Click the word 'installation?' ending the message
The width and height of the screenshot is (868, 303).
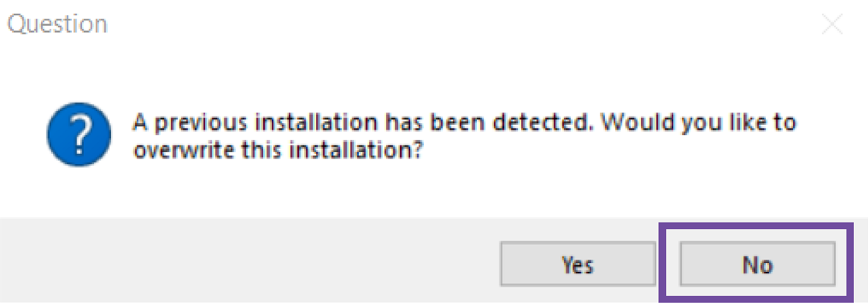coord(356,149)
